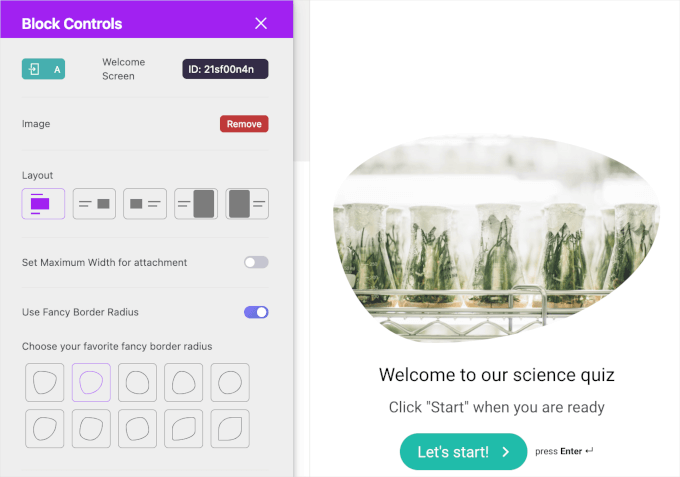Image resolution: width=680 pixels, height=477 pixels.
Task: Remove the attached image
Action: click(244, 124)
